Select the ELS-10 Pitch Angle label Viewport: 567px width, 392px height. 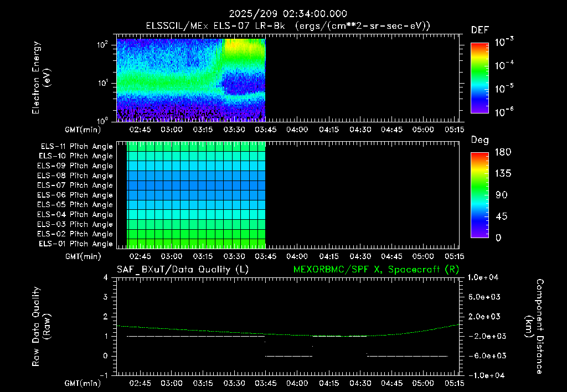pos(76,156)
